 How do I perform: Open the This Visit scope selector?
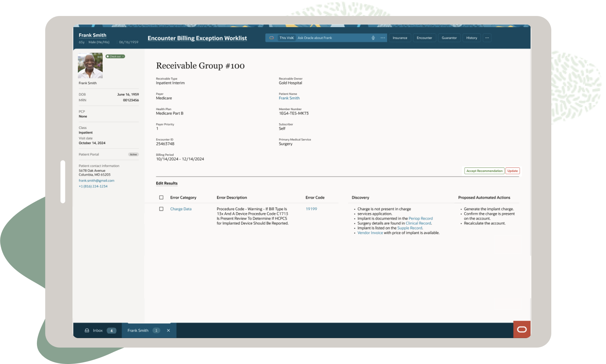287,38
